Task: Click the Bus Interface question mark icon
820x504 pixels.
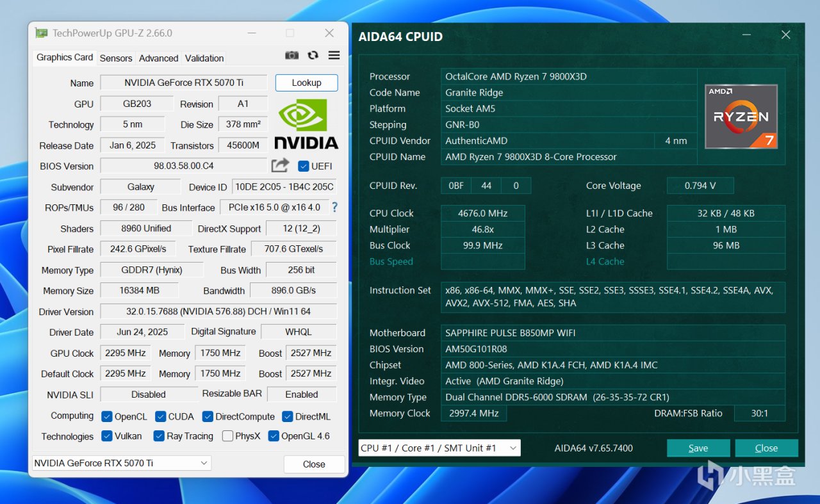Action: [334, 207]
